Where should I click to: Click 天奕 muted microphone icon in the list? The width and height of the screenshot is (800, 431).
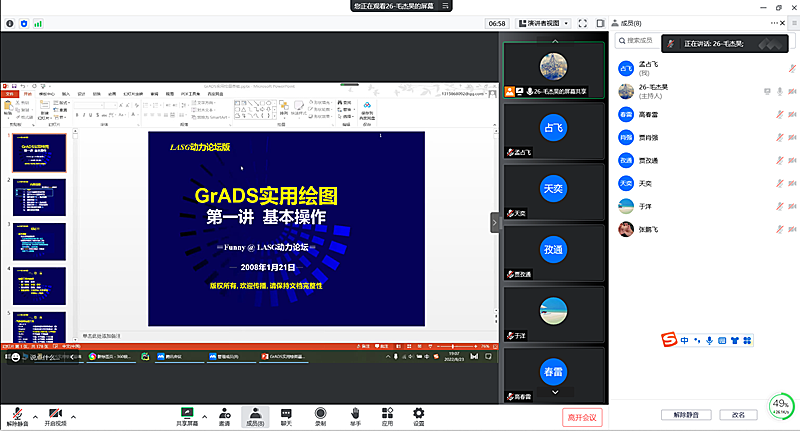click(780, 183)
